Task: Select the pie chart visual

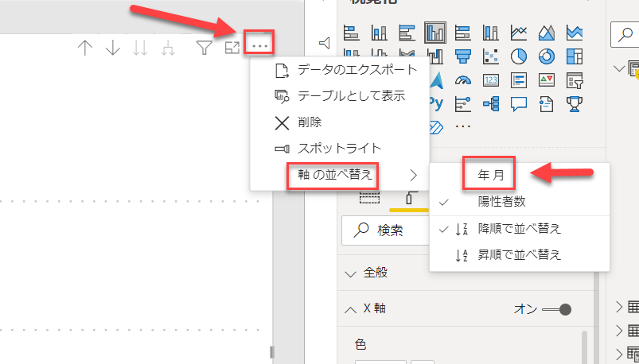Action: [519, 56]
